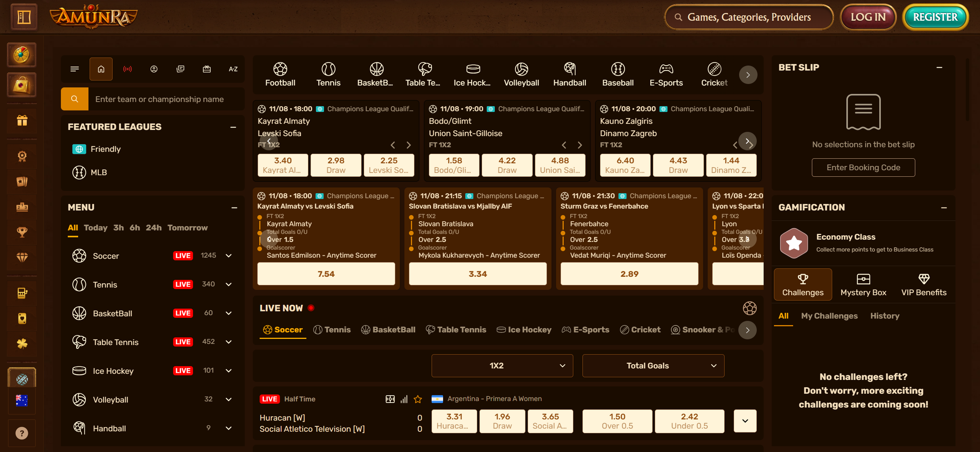Click the team or championship search field
Image resolution: width=980 pixels, height=452 pixels.
(166, 99)
